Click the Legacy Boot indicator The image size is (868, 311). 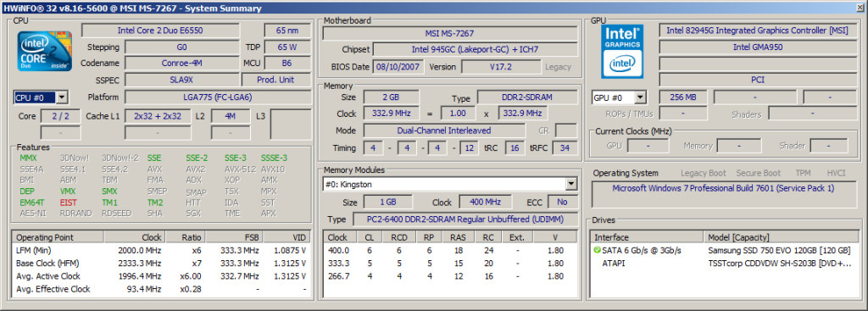point(703,173)
